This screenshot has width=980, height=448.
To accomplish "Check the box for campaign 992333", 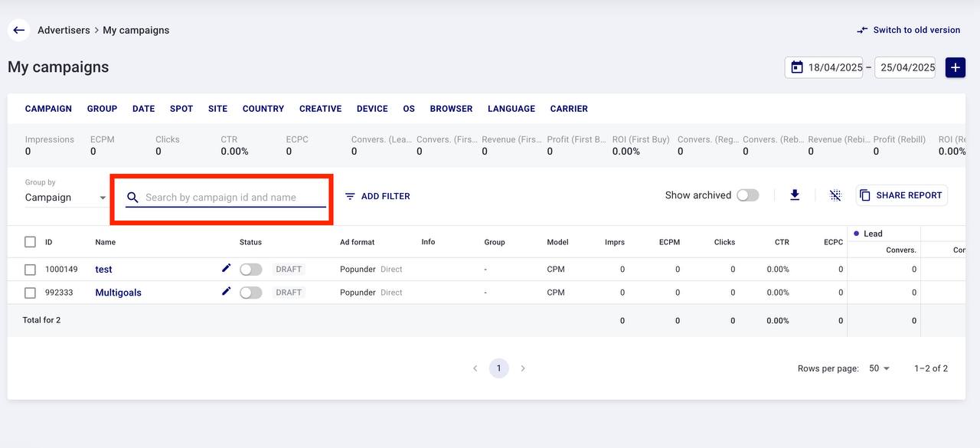I will coord(30,293).
